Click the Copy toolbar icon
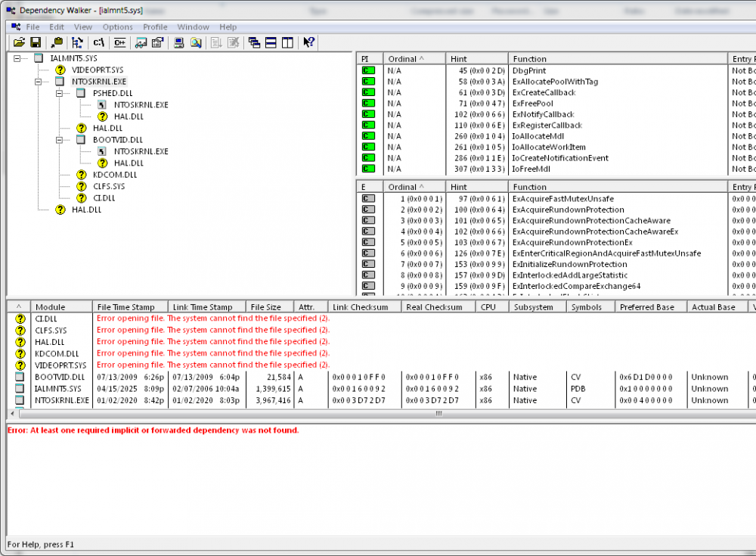The width and height of the screenshot is (756, 556). (x=56, y=42)
